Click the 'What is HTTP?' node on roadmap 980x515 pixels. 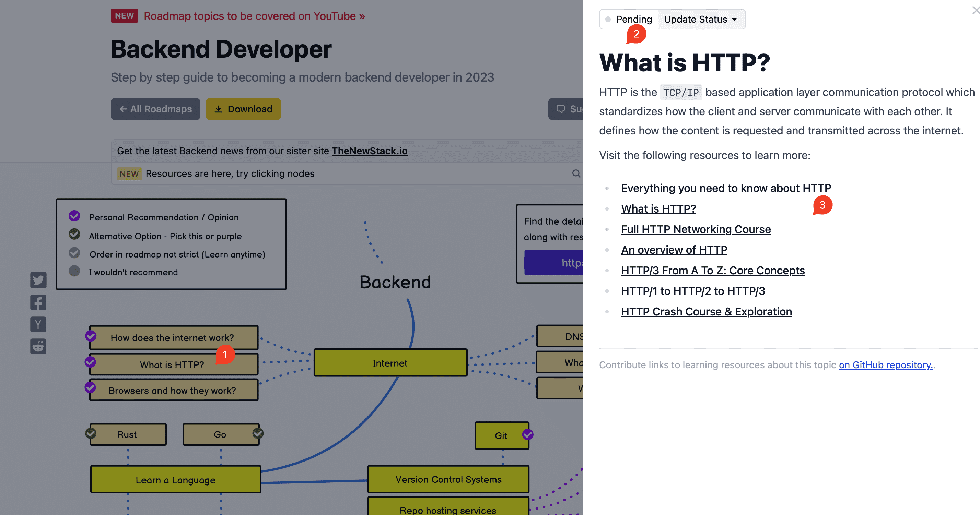click(x=171, y=363)
